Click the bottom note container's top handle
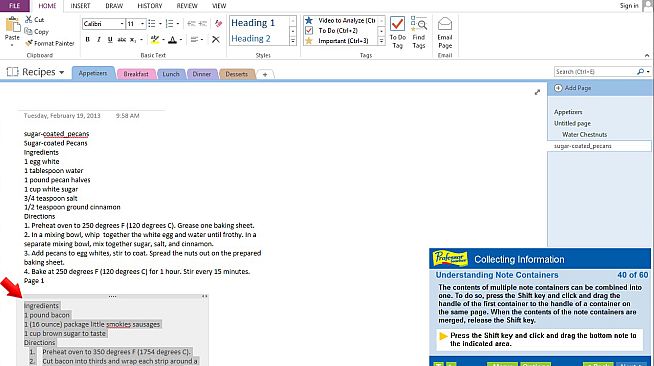This screenshot has height=366, width=654. click(x=113, y=296)
